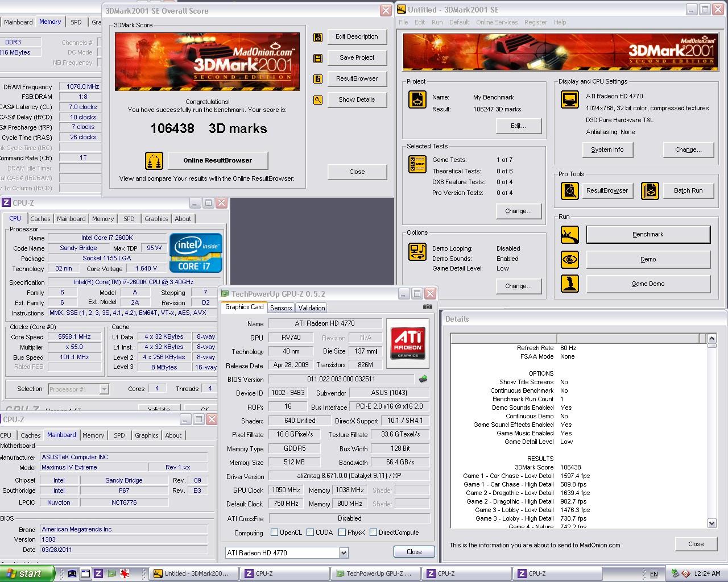
Task: Click the Game Demo button
Action: pos(648,284)
